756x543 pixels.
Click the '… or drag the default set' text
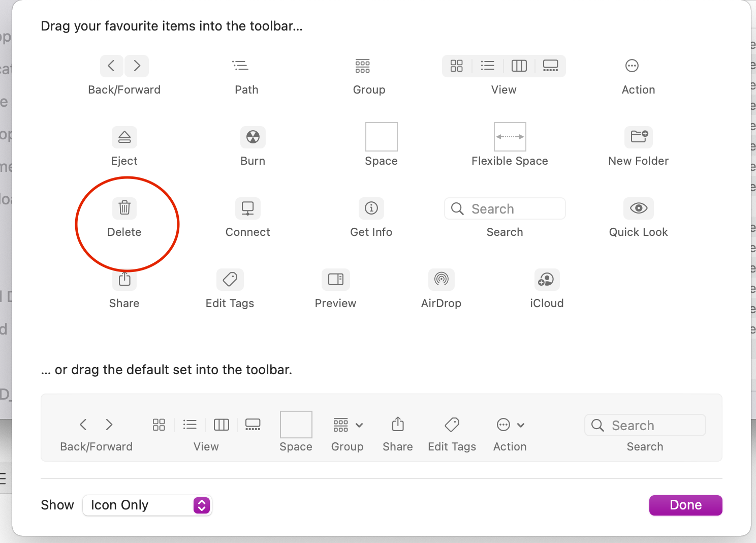[x=167, y=370]
